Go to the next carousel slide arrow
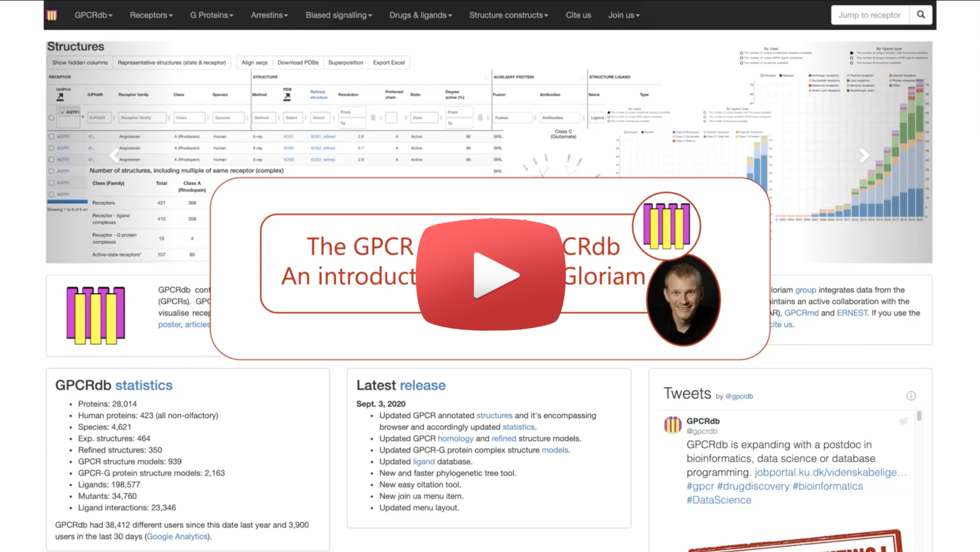Image resolution: width=980 pixels, height=552 pixels. click(x=864, y=156)
